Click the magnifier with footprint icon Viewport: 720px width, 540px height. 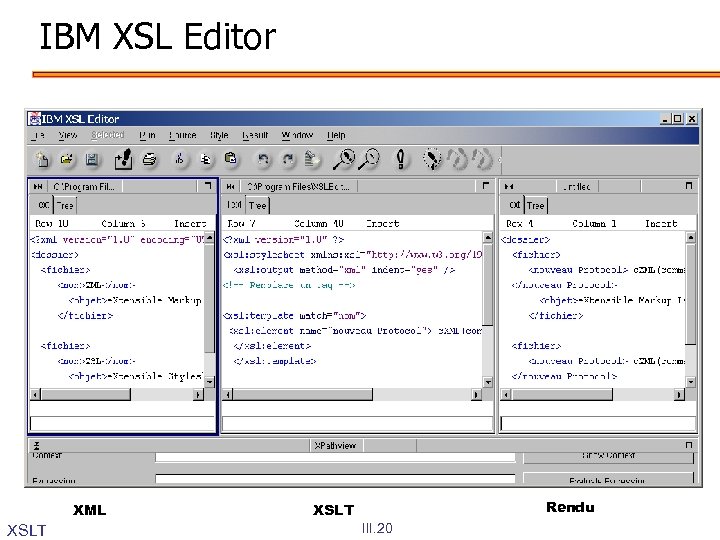343,159
